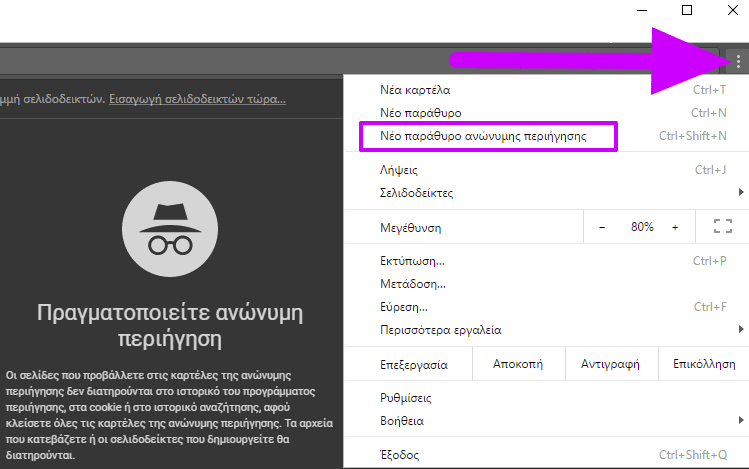Click the Εισαγωγή σελιδοδεικτών τώρα link

pos(197,99)
